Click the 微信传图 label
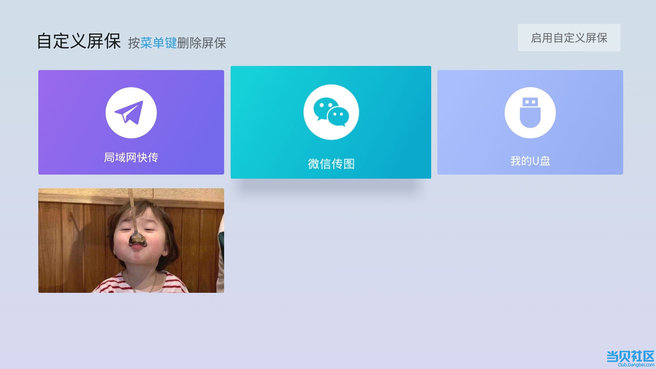Screen dimensions: 656x369 coord(331,164)
